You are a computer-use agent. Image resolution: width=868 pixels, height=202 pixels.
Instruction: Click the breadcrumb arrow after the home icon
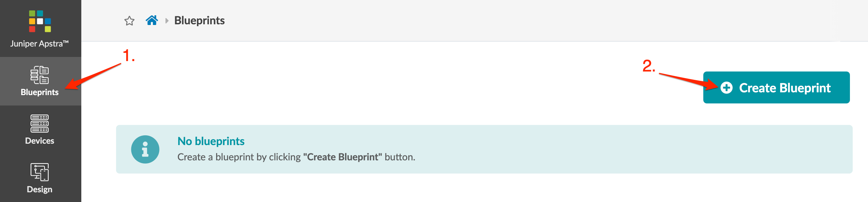(x=167, y=21)
